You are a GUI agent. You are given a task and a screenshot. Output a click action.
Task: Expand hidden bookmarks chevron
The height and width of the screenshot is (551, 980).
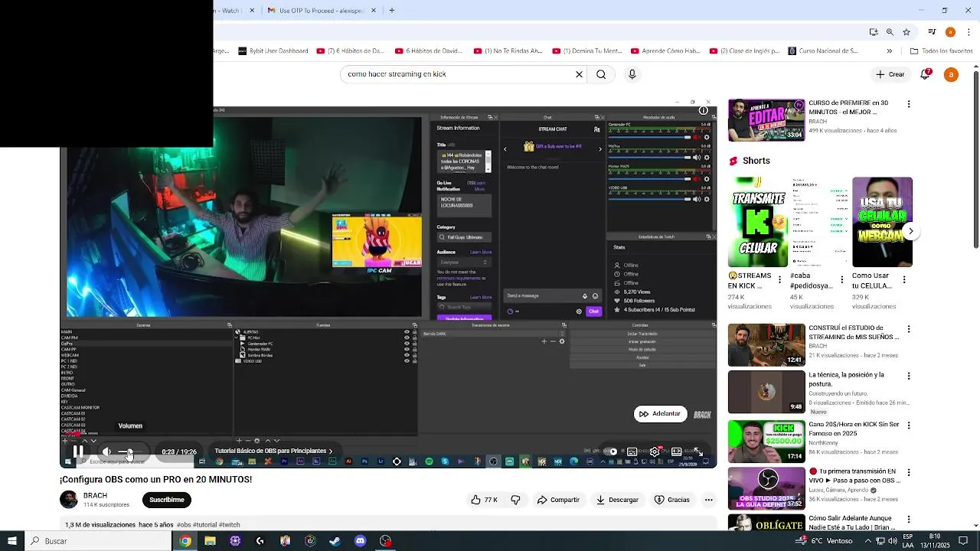[889, 51]
